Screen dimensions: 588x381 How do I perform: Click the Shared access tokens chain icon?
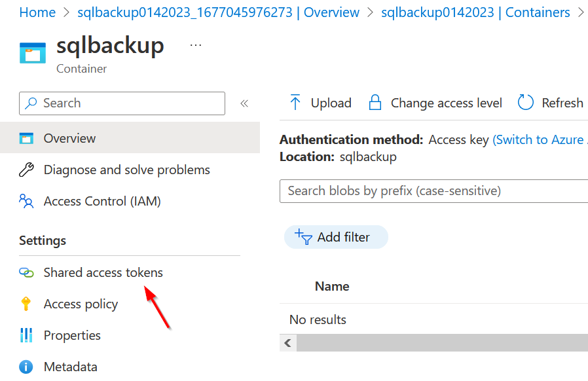click(x=26, y=272)
